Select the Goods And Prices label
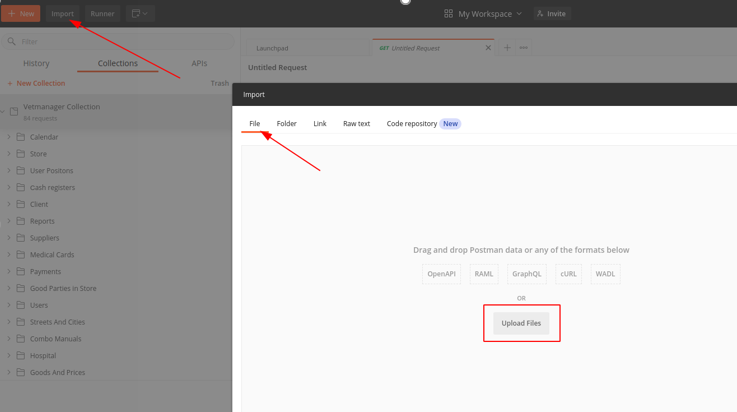Screen dimensions: 737x412 (x=57, y=373)
